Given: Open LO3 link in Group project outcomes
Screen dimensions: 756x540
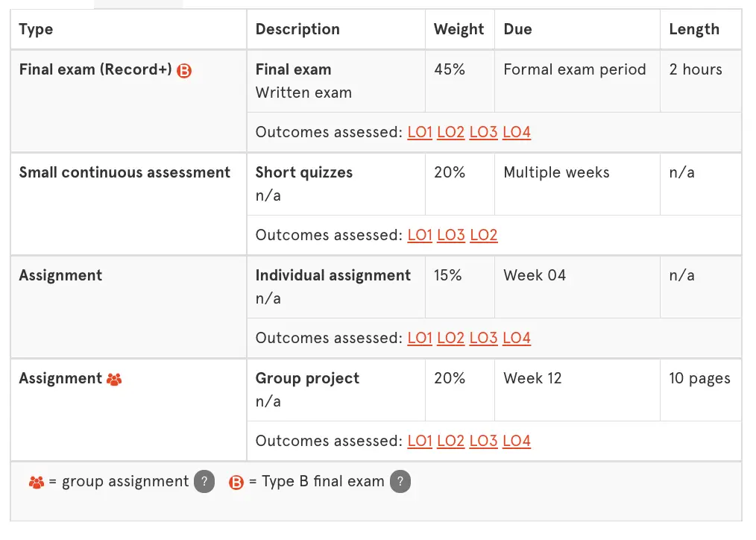Looking at the screenshot, I should 484,441.
